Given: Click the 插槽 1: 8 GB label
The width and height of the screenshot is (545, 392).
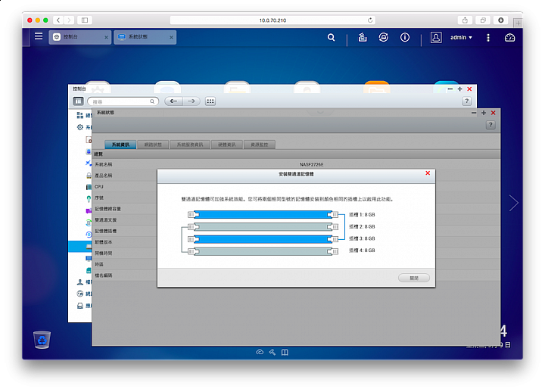Looking at the screenshot, I should click(x=362, y=215).
